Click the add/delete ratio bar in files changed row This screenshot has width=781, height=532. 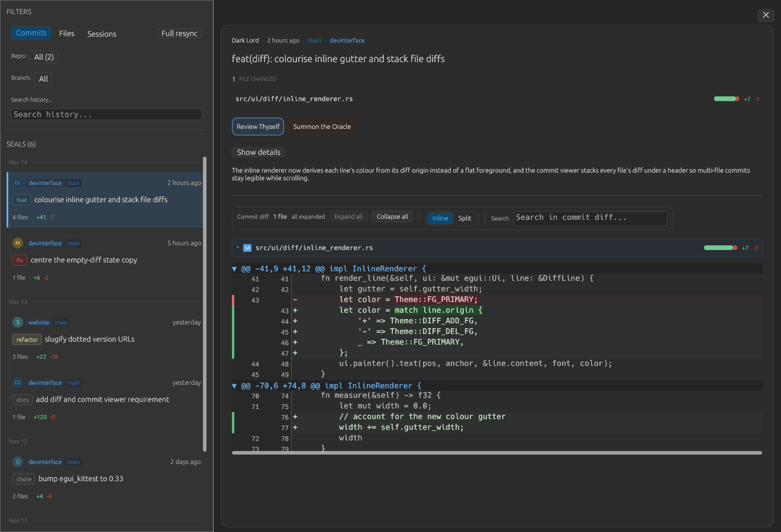726,99
